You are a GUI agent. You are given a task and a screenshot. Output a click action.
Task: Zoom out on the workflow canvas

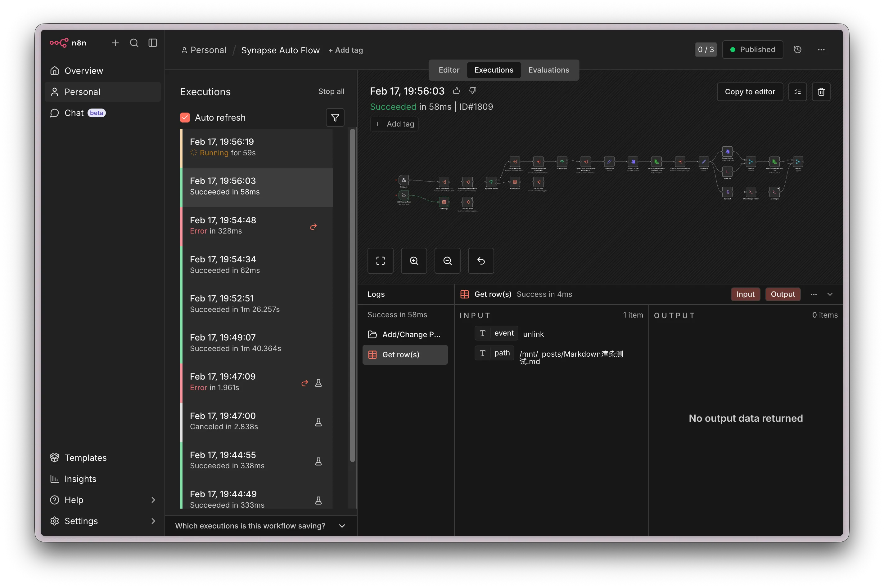pyautogui.click(x=447, y=261)
